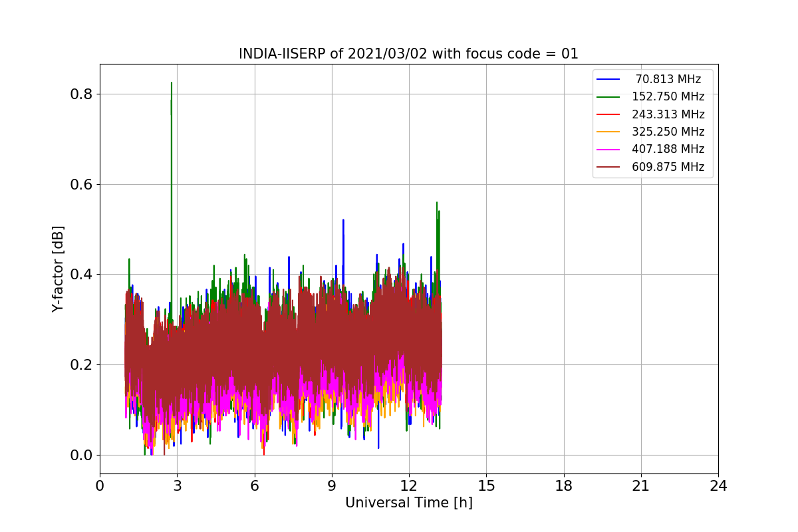Viewport: 798px width, 532px height.
Task: Click the 0.2 y-axis tick label
Action: pos(81,364)
